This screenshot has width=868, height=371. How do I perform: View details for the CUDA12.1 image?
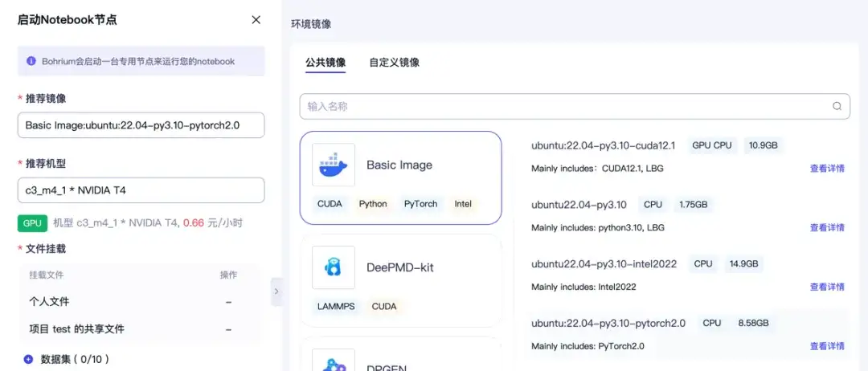827,169
